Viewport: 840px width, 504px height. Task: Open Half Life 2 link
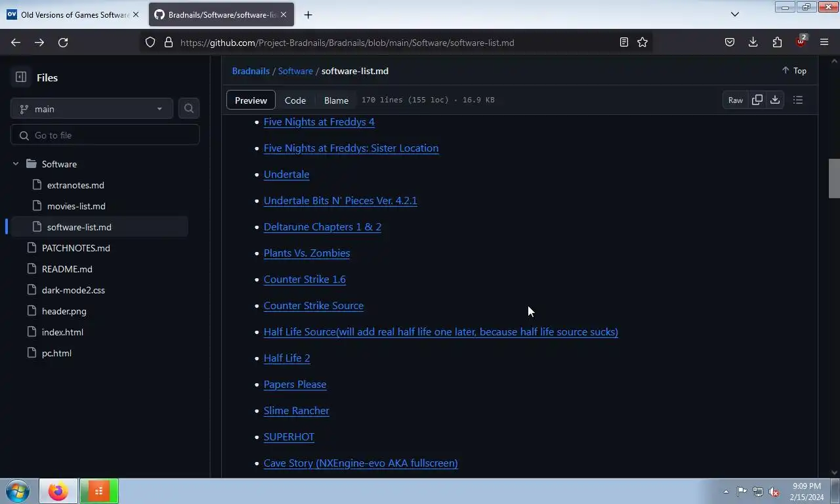point(287,358)
